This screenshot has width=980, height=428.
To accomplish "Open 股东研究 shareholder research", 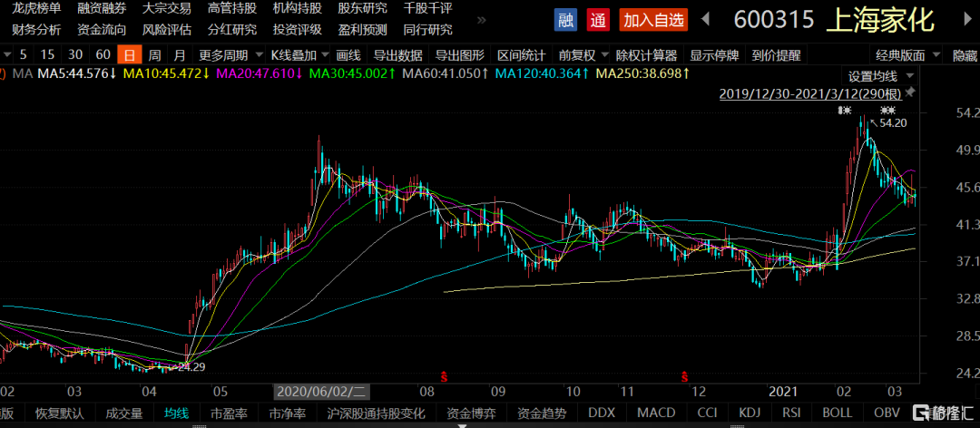I will (x=362, y=9).
